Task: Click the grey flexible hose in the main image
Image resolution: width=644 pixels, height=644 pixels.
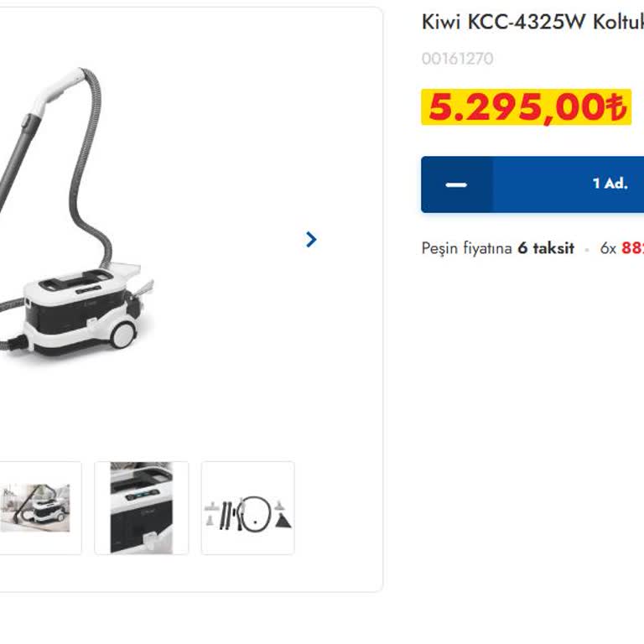Action: [89, 173]
